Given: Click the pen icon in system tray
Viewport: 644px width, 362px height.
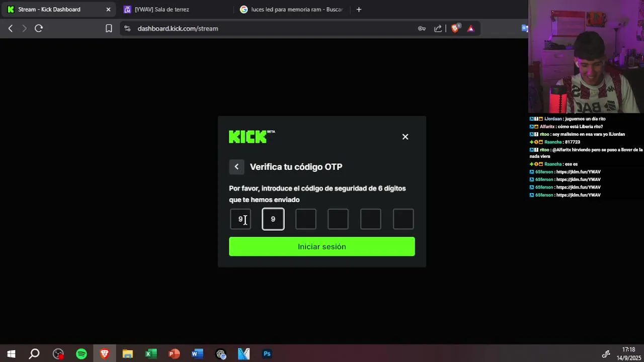Looking at the screenshot, I should pyautogui.click(x=606, y=354).
